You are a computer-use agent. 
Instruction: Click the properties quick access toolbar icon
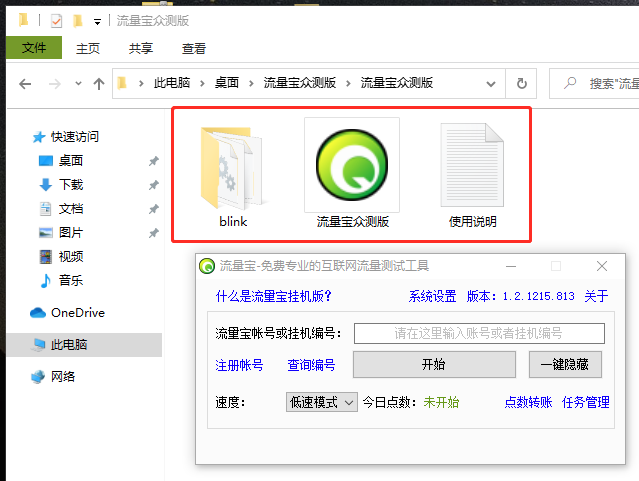click(x=56, y=20)
